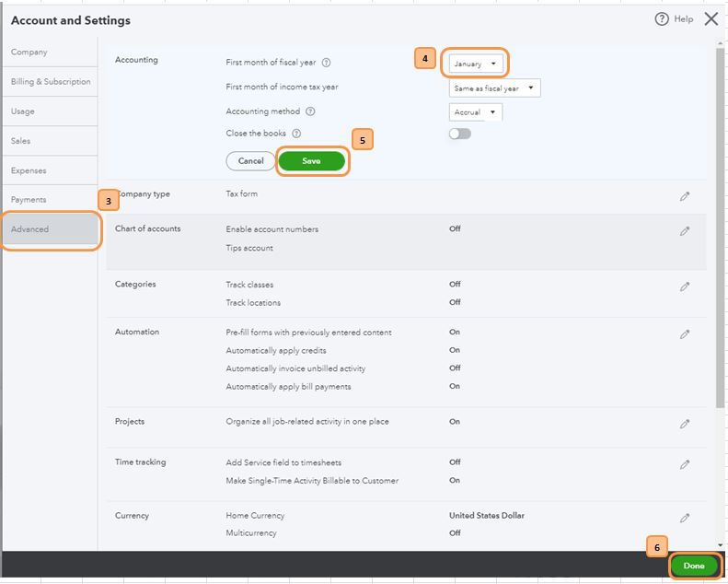This screenshot has height=584, width=728.
Task: Click the Help question mark icon
Action: [662, 19]
